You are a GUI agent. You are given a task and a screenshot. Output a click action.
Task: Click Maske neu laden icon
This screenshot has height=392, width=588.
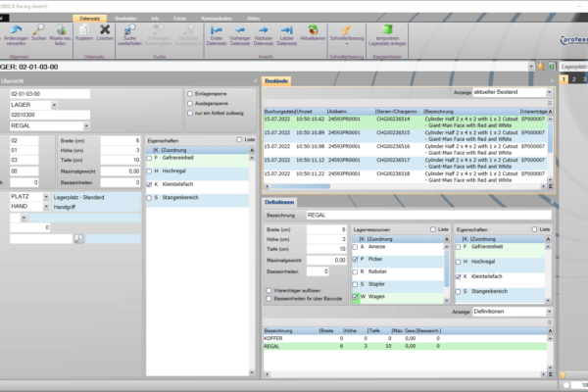[60, 29]
